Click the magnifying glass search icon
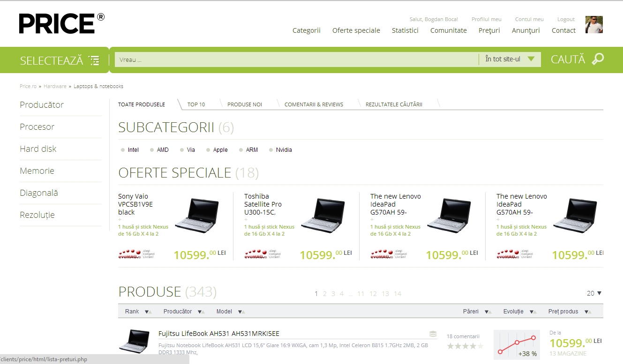The image size is (623, 364). (598, 59)
